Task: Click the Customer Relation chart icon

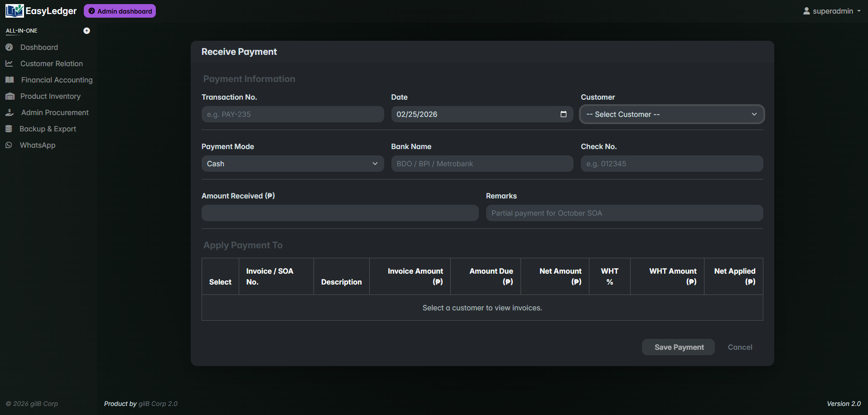Action: (x=9, y=63)
